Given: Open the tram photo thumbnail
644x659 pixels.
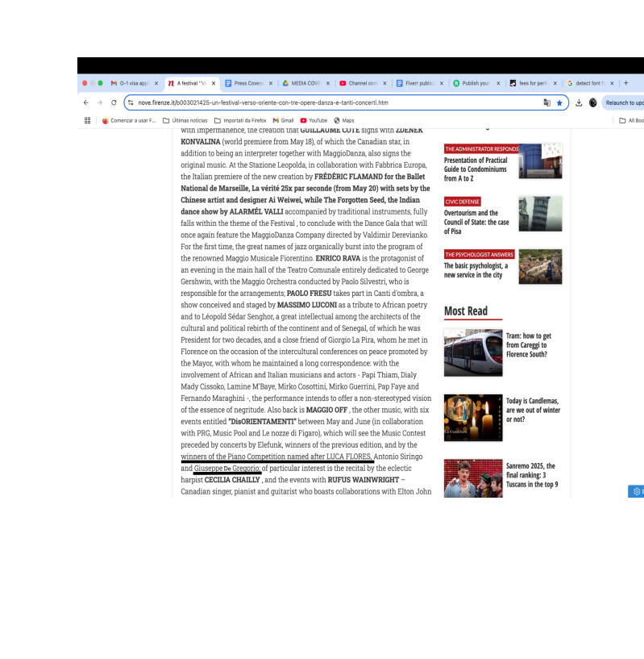Looking at the screenshot, I should pos(473,352).
